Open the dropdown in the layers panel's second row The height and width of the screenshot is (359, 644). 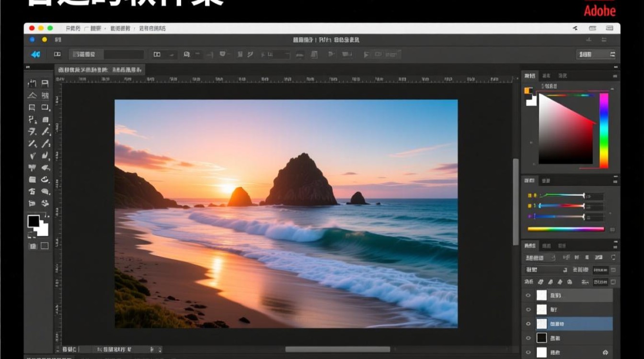(x=546, y=270)
